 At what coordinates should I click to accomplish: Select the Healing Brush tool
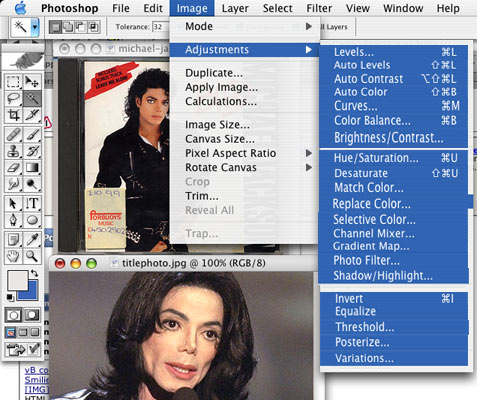click(x=13, y=135)
